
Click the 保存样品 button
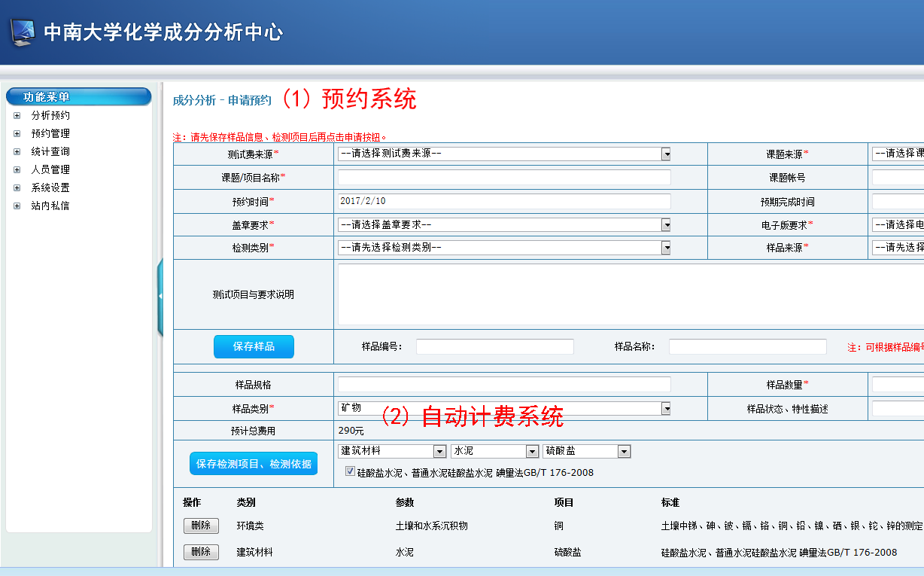coord(254,346)
